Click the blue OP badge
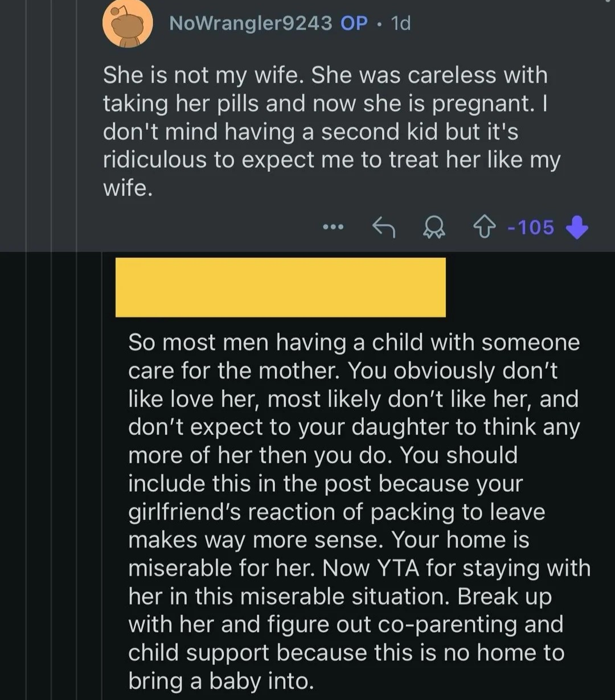The image size is (615, 700). [354, 23]
